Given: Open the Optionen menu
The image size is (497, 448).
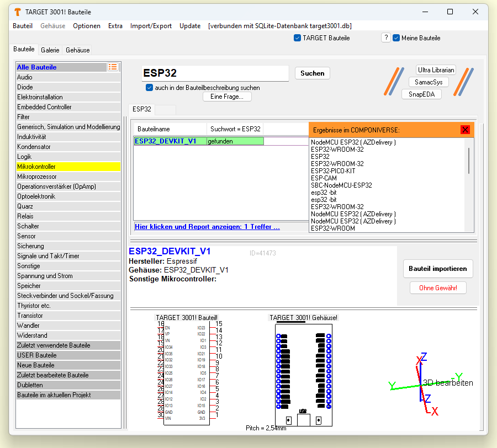Looking at the screenshot, I should pos(87,26).
